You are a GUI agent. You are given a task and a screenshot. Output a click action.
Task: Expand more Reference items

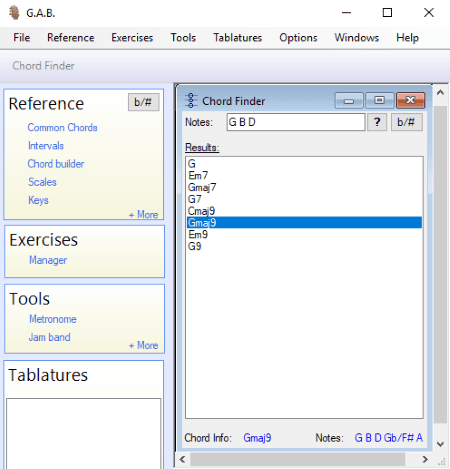tap(144, 214)
